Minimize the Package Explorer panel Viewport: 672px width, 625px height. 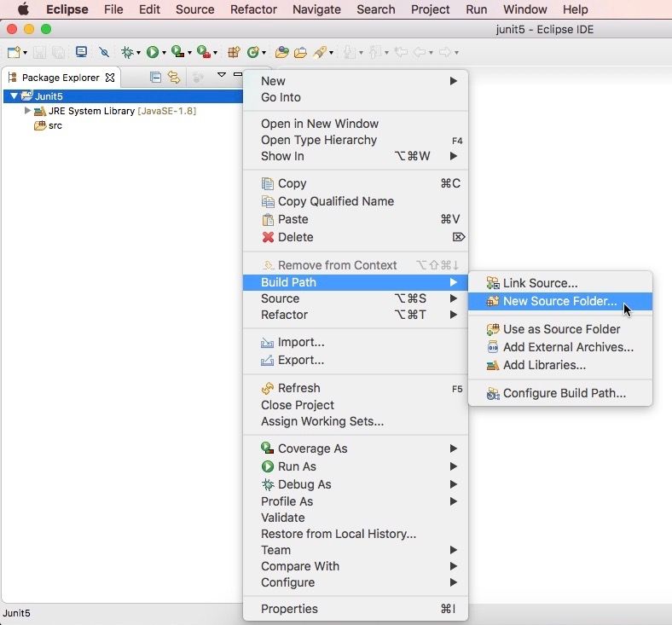(237, 74)
